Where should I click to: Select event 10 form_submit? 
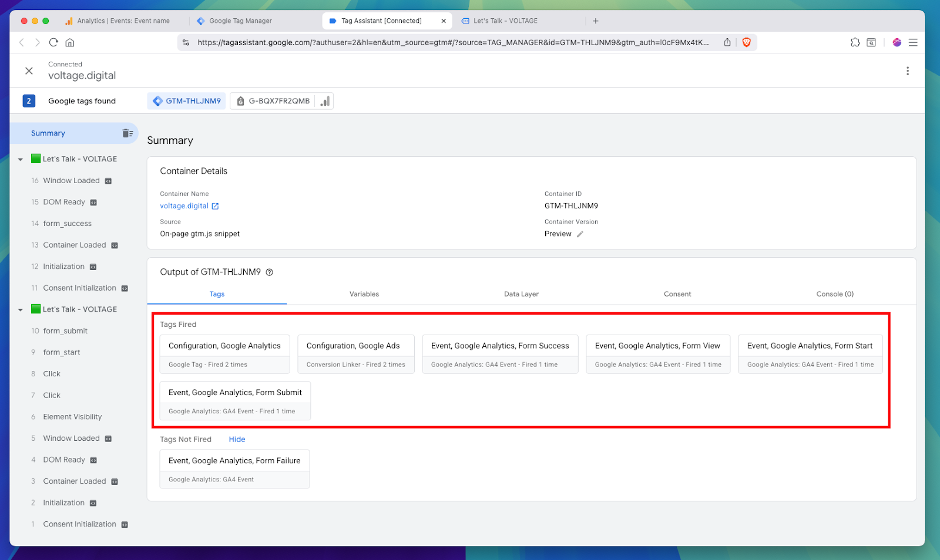point(65,331)
